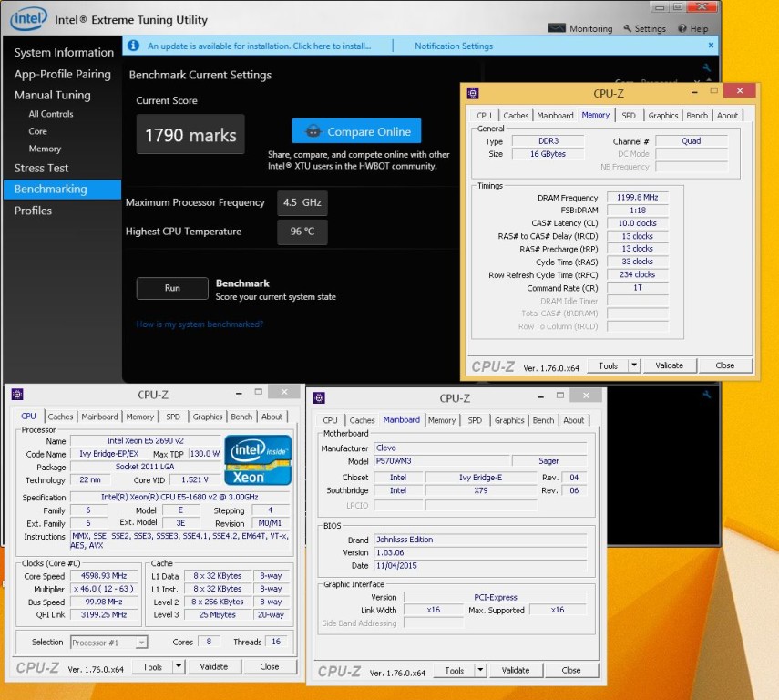
Task: Expand Manual Tuning in XTU sidebar
Action: click(53, 95)
